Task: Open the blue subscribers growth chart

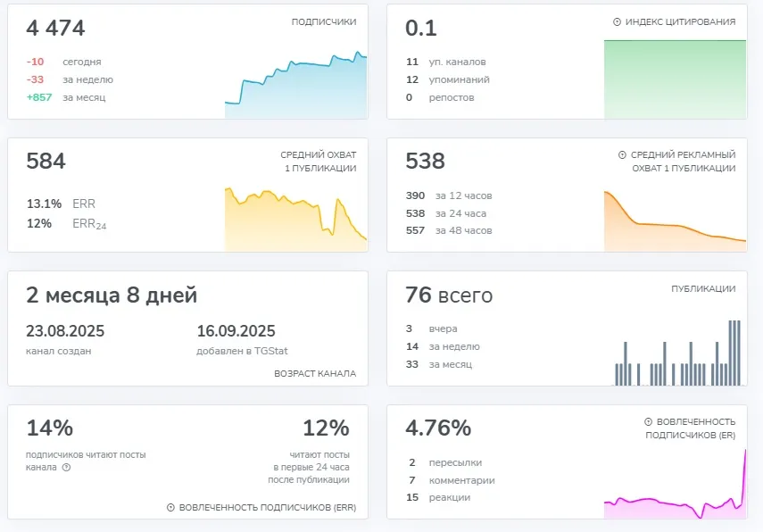Action: (x=296, y=84)
